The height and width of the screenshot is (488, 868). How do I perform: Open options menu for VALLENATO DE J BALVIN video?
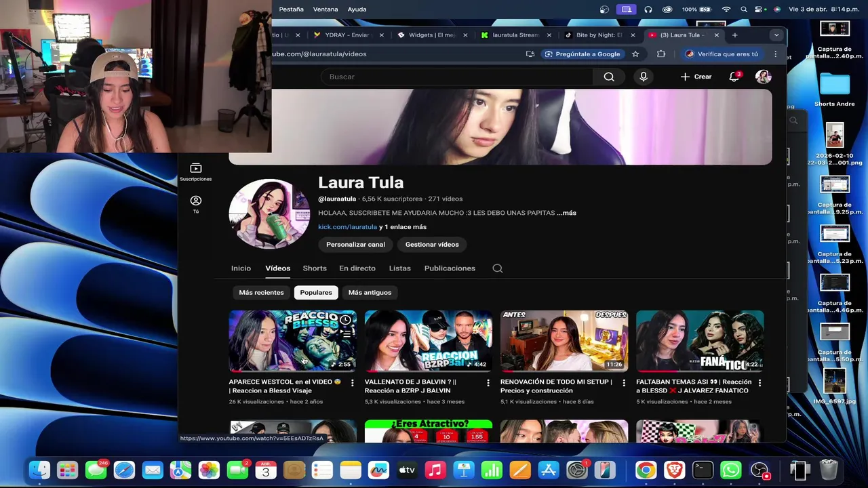click(488, 383)
